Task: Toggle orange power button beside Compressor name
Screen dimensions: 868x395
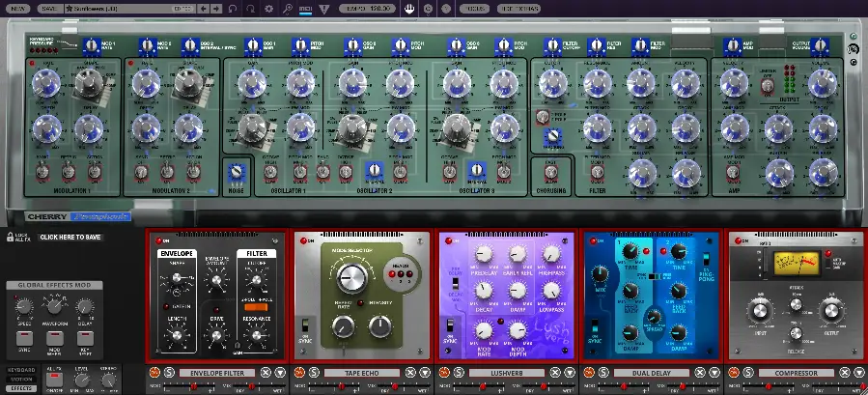Action: pos(734,373)
